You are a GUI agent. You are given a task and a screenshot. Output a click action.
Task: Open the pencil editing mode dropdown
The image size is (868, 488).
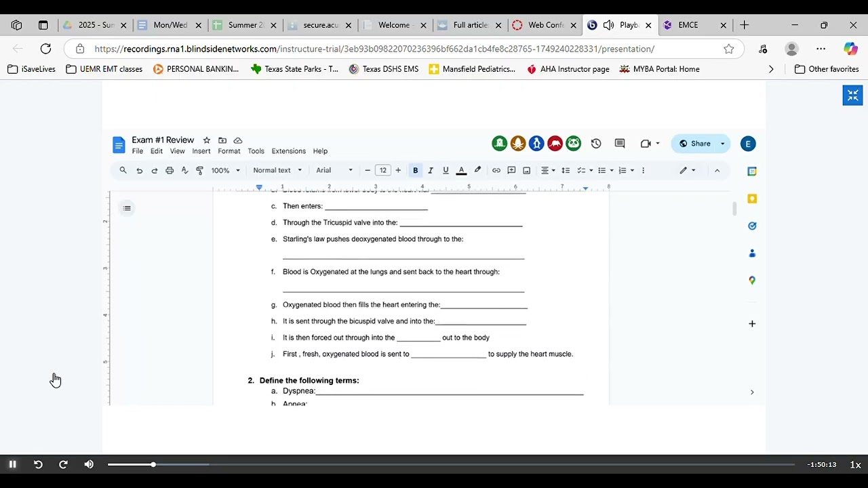(688, 170)
